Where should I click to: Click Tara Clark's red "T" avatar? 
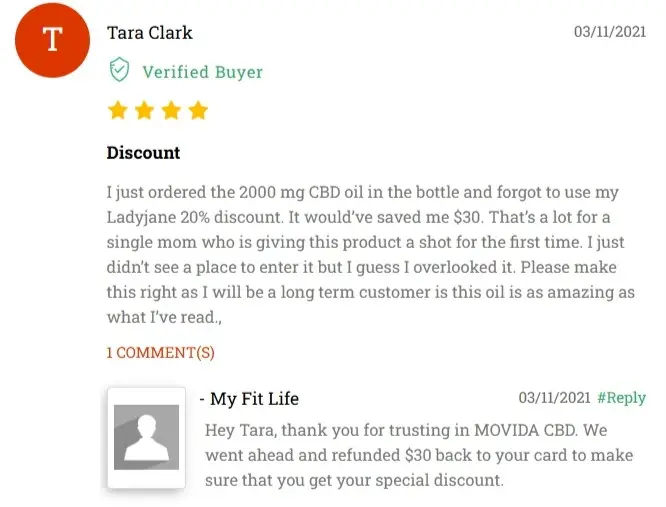pyautogui.click(x=52, y=41)
